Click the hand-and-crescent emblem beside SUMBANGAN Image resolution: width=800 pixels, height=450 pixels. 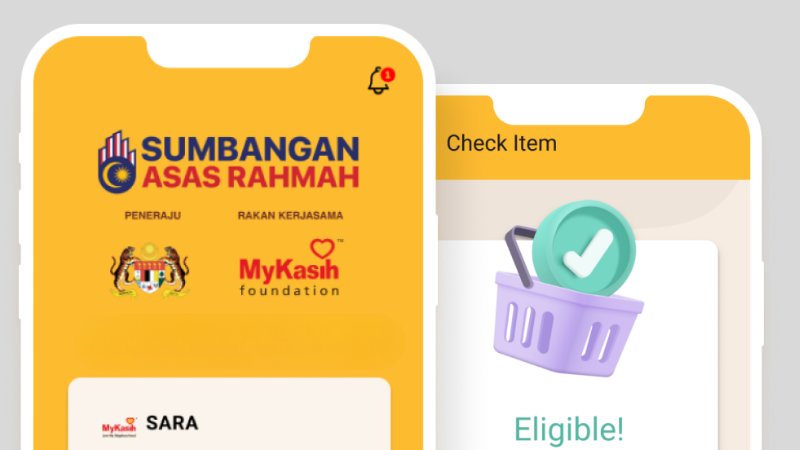pyautogui.click(x=117, y=162)
